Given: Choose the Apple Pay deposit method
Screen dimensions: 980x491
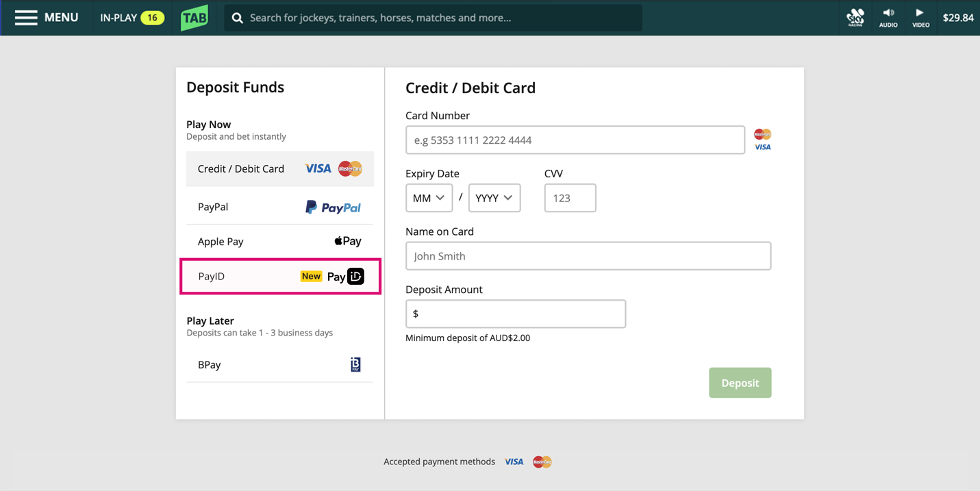Looking at the screenshot, I should (279, 241).
